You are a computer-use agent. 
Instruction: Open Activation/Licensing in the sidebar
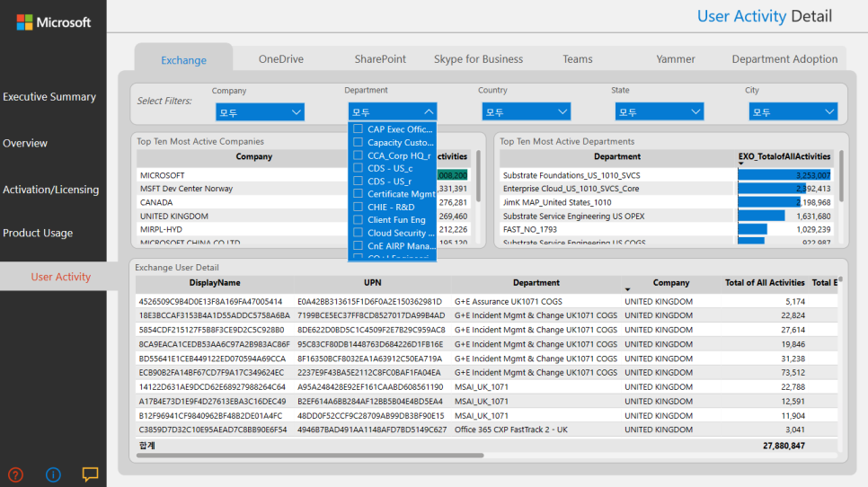(x=51, y=190)
